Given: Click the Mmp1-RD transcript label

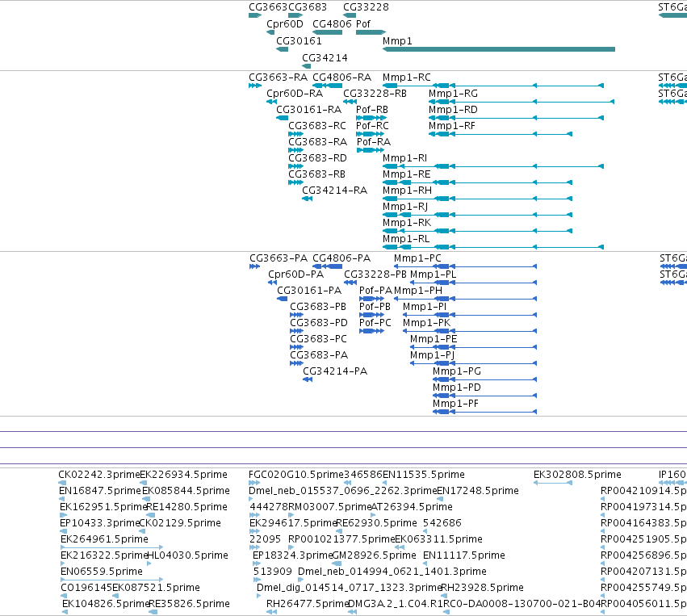Looking at the screenshot, I should 453,110.
